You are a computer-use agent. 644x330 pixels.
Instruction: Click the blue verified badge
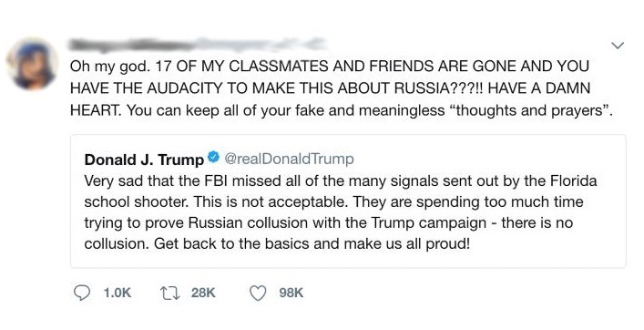pyautogui.click(x=213, y=157)
